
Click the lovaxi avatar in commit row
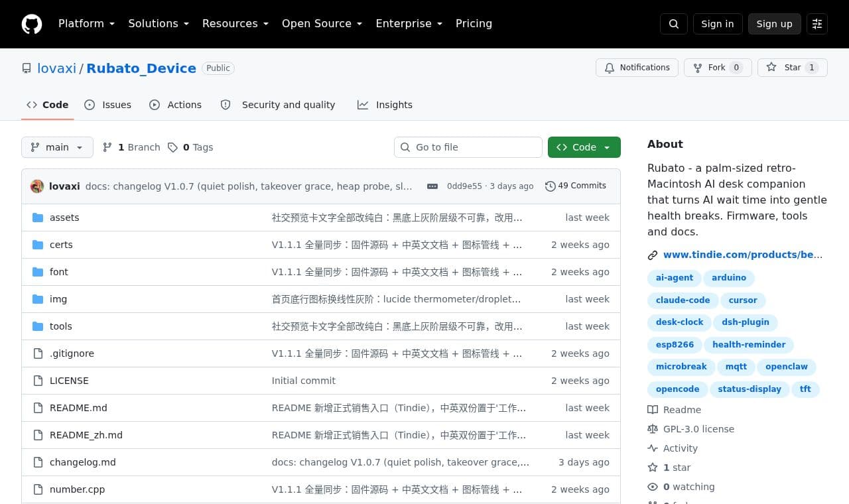pos(37,186)
